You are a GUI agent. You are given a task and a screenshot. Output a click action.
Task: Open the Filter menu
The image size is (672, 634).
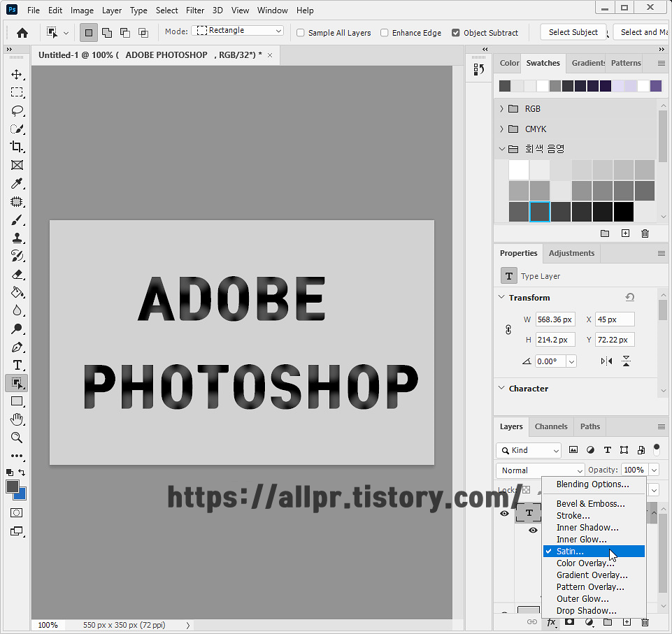[x=195, y=10]
